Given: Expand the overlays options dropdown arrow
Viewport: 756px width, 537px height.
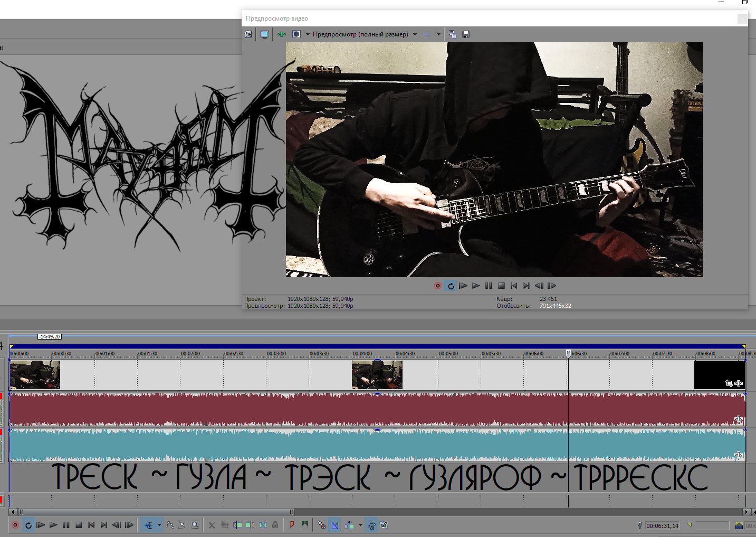Looking at the screenshot, I should click(x=438, y=34).
